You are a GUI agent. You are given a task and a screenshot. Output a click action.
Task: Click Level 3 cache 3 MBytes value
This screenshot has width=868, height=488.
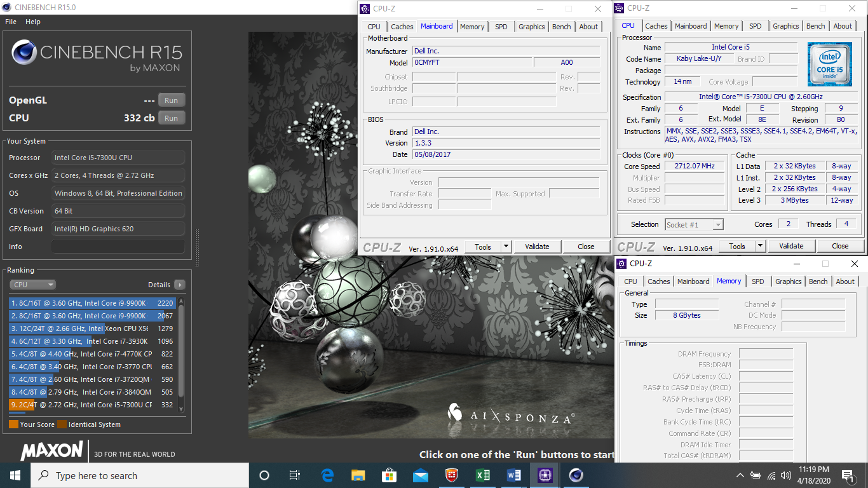(x=795, y=200)
